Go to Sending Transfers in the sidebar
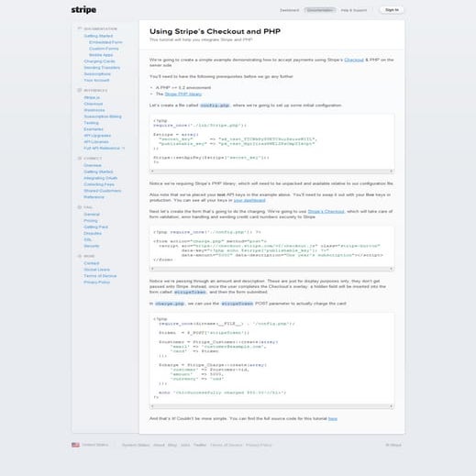Image resolution: width=476 pixels, height=476 pixels. pyautogui.click(x=102, y=68)
